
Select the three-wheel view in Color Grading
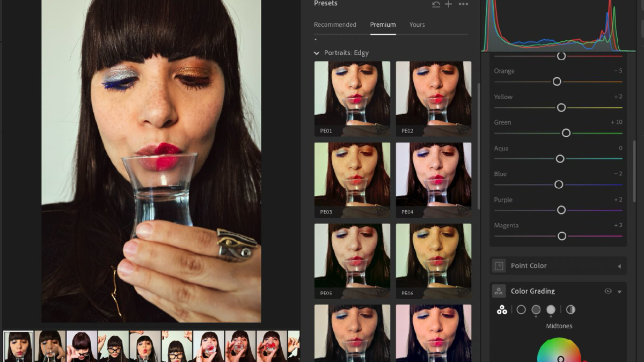tap(502, 310)
